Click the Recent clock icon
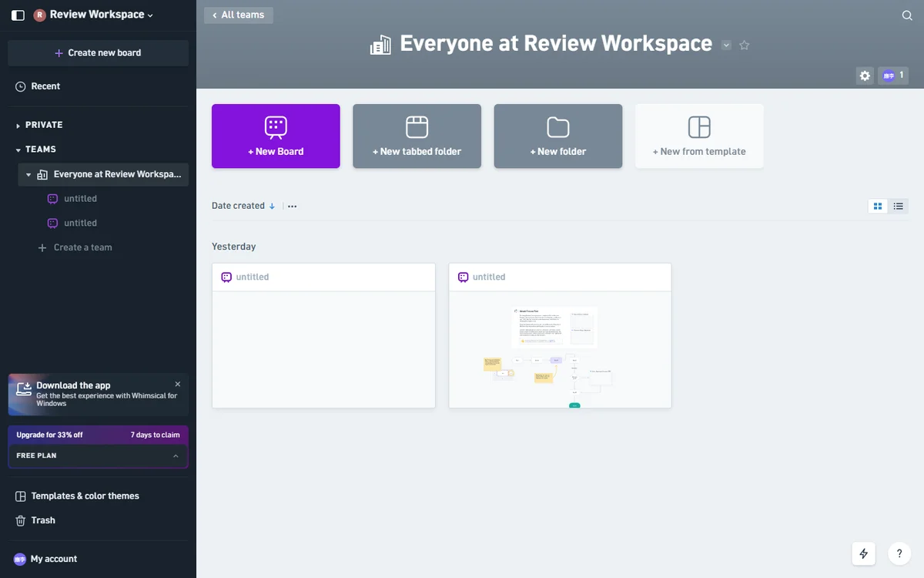The image size is (924, 578). point(21,87)
